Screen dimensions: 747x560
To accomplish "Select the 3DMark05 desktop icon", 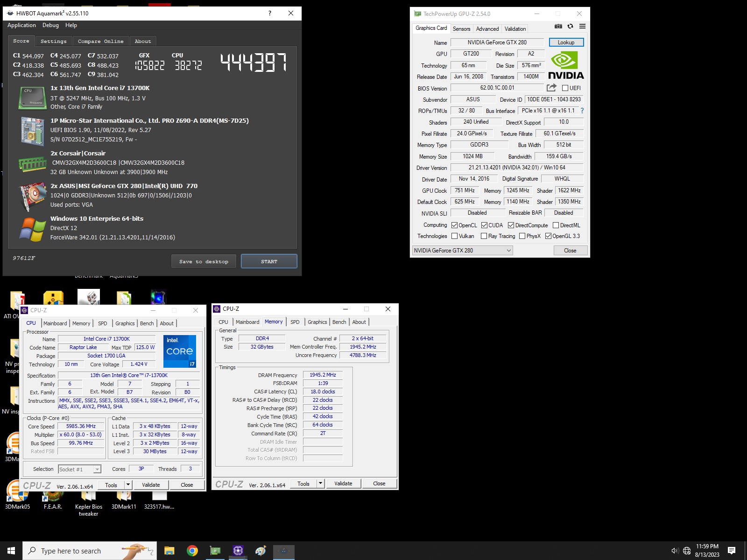I will 17,495.
